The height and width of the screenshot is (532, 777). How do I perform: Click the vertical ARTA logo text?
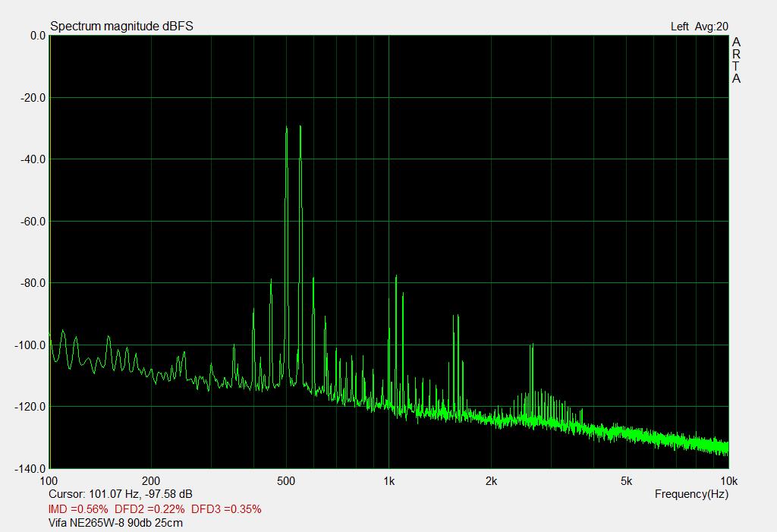point(736,61)
